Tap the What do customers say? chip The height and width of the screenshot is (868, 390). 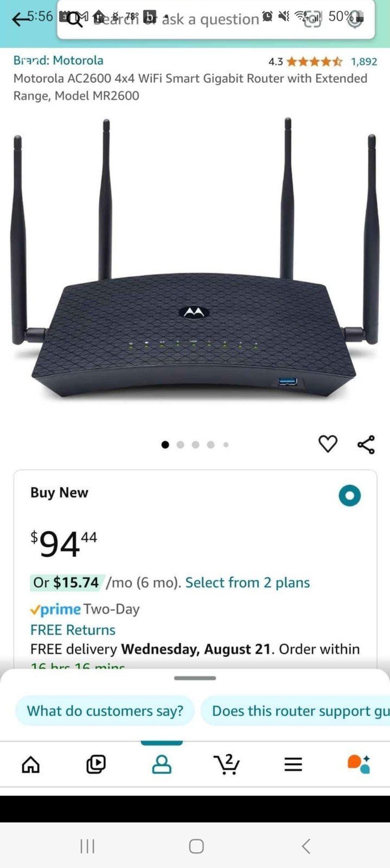pos(105,711)
